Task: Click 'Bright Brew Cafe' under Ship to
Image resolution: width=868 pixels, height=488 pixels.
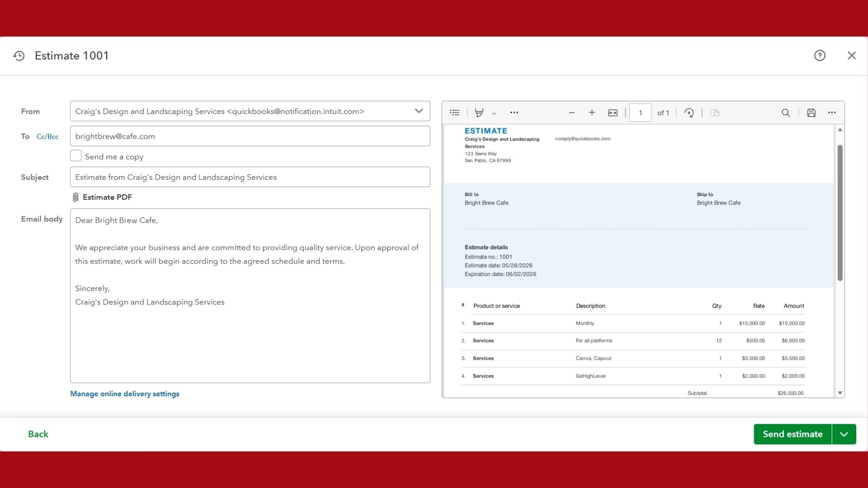Action: tap(718, 203)
